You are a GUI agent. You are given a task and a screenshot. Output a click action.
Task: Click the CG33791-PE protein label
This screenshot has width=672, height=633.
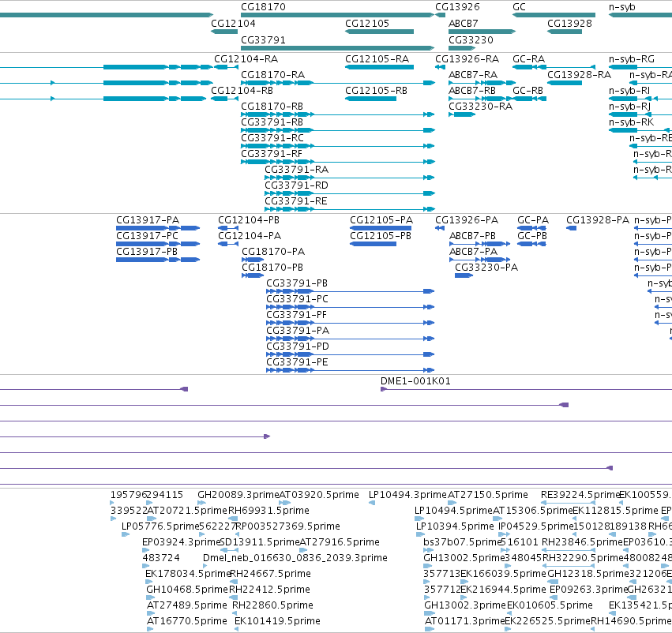(x=298, y=362)
